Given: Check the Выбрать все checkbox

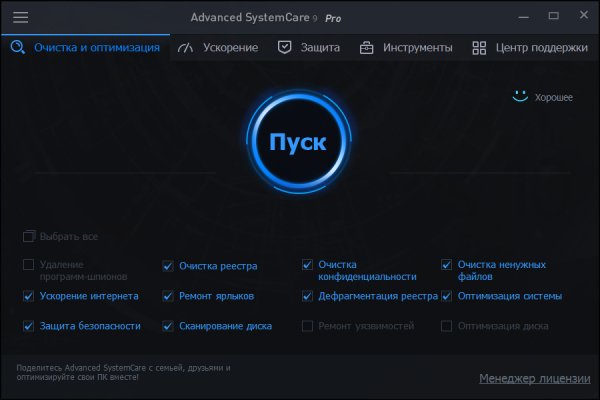Looking at the screenshot, I should [29, 236].
